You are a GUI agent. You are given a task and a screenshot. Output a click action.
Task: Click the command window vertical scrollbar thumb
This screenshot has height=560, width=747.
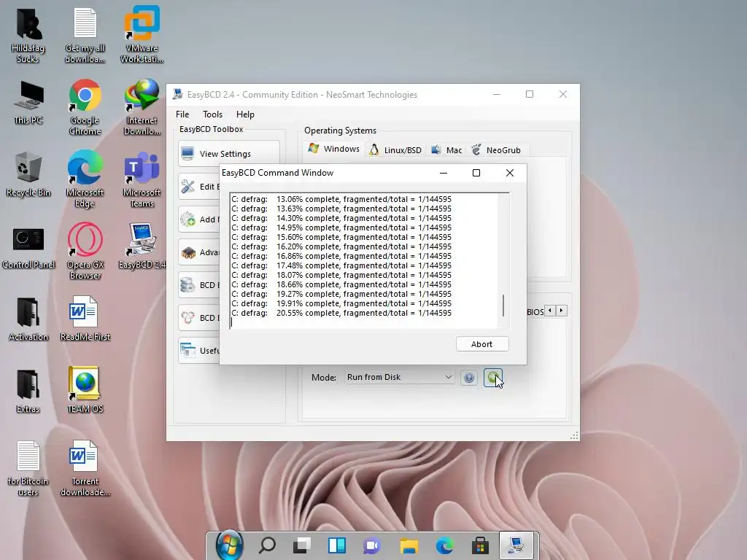coord(503,306)
